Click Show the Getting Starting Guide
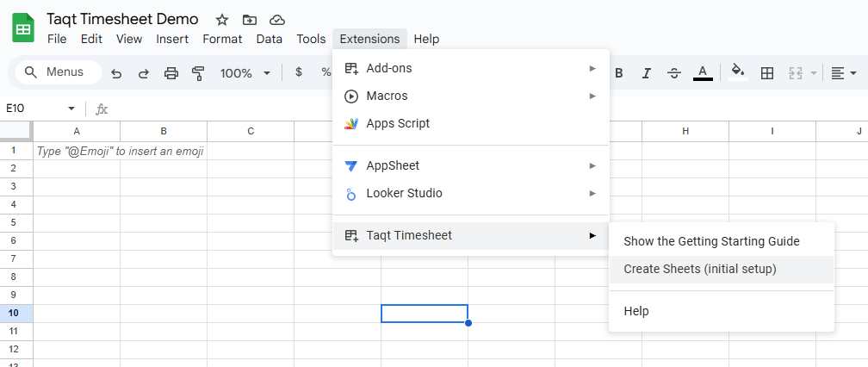This screenshot has width=868, height=367. click(722, 241)
